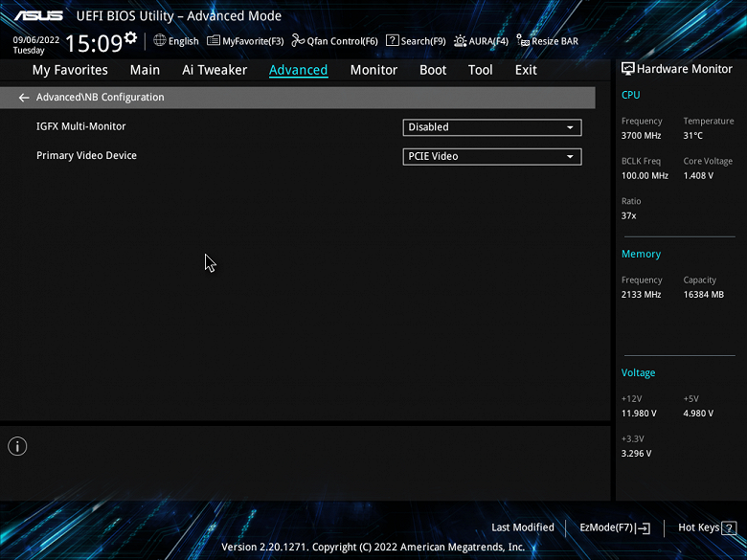
Task: Open the Boot tab
Action: click(433, 70)
